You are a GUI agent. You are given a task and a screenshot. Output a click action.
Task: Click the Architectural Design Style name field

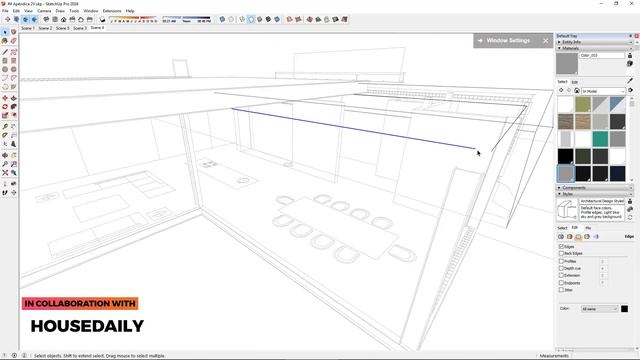602,201
